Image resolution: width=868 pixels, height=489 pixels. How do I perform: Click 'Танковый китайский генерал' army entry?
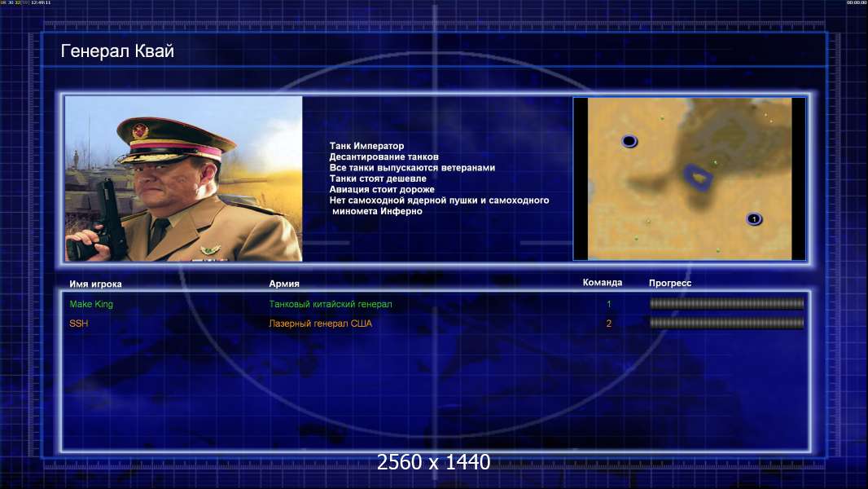pyautogui.click(x=331, y=304)
